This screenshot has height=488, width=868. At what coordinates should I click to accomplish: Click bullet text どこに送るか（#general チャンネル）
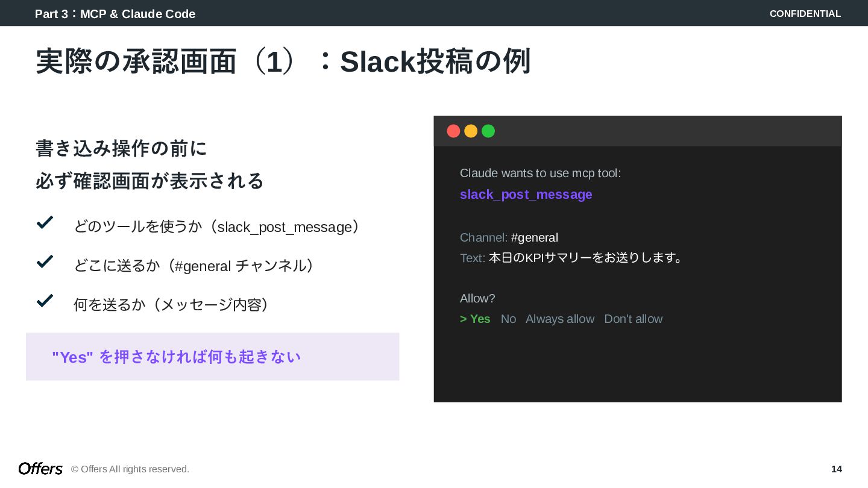tap(194, 266)
